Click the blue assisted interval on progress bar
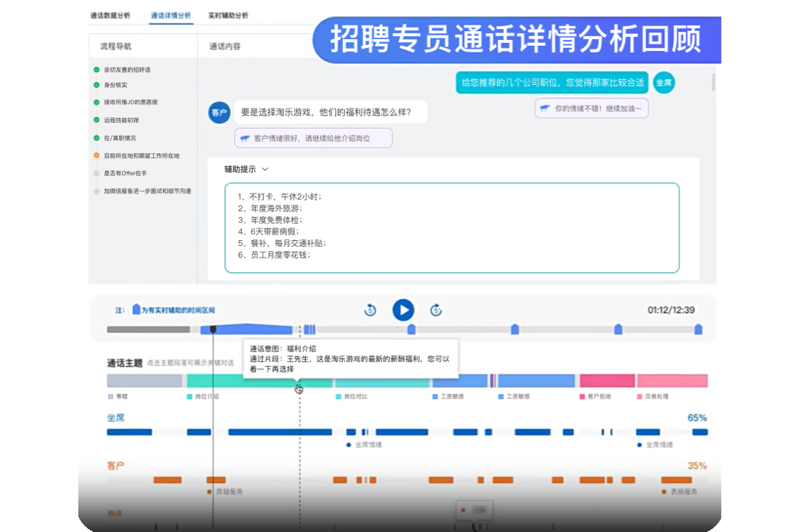801x532 pixels. pos(246,330)
